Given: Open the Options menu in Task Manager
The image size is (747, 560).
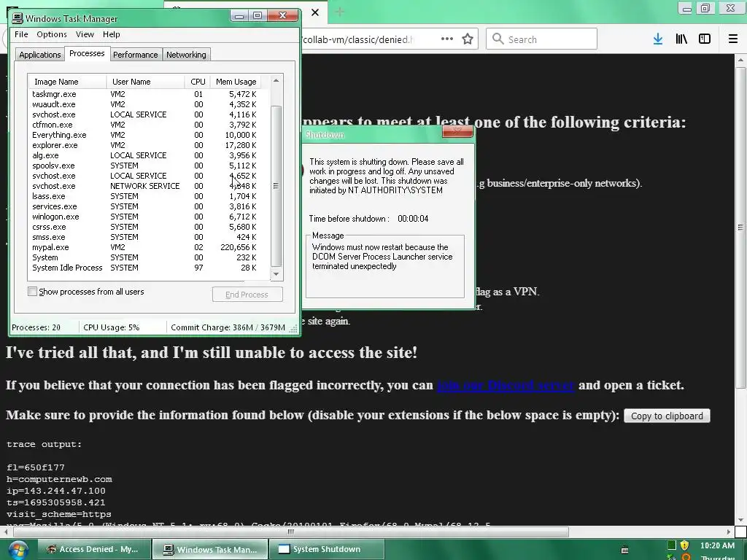Looking at the screenshot, I should [x=52, y=34].
